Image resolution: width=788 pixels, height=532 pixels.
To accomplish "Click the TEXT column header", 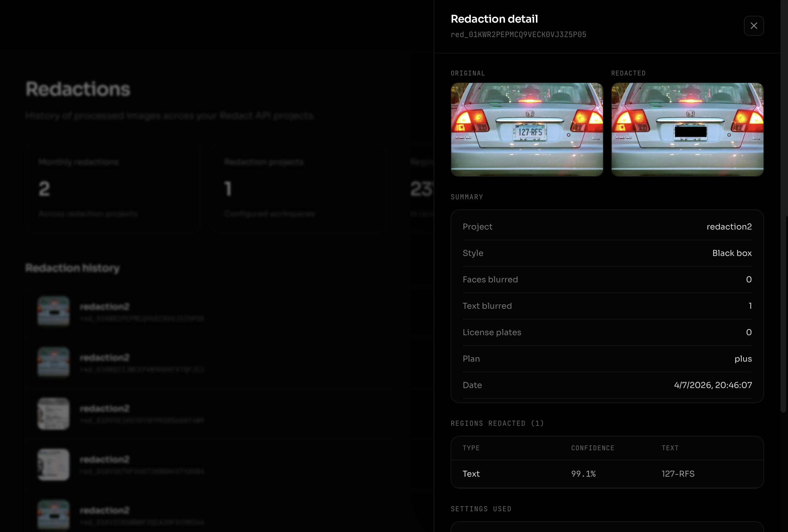I will [670, 448].
